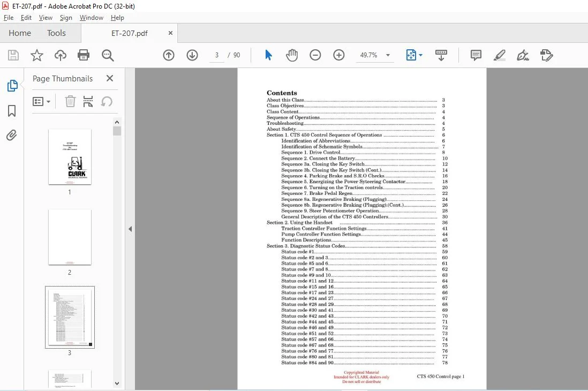Click the page number input field
Screen dimensions: 588x391
pos(216,55)
